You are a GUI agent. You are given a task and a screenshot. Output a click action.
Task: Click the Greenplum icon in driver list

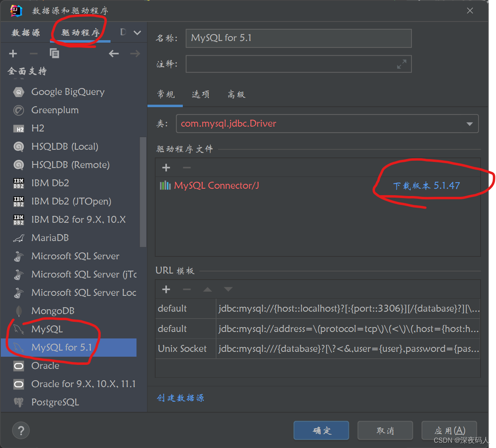tap(19, 110)
